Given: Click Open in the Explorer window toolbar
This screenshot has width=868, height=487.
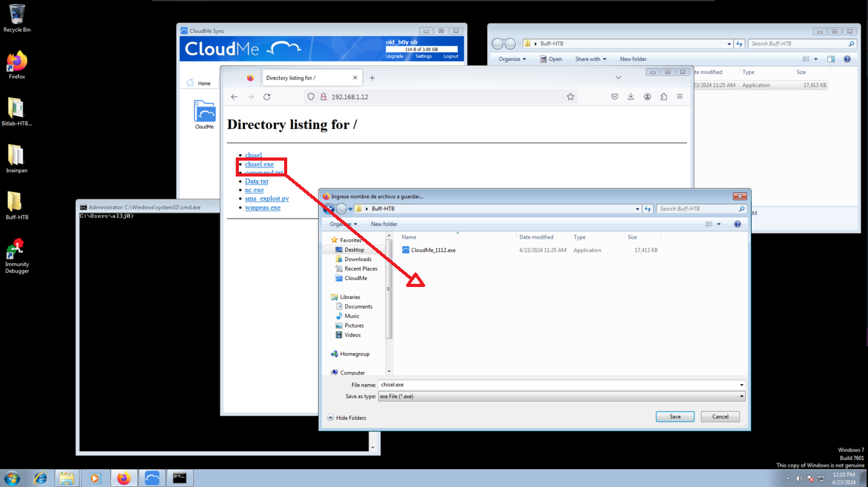Looking at the screenshot, I should 551,59.
